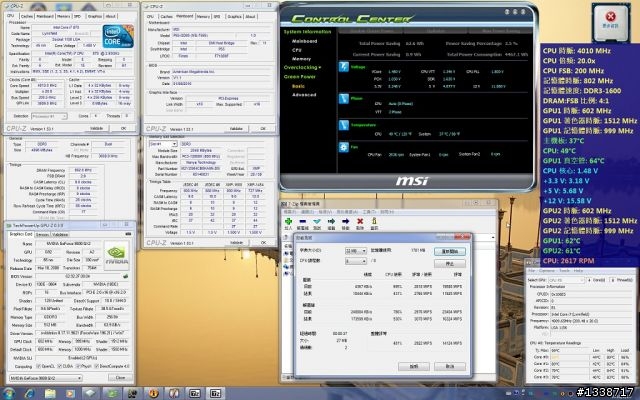Select the About tab in the CPU-Z Mainboard window
This screenshot has height=400, width=640.
[251, 16]
